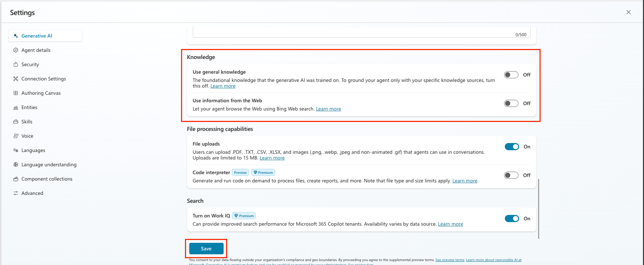Select the Connection Settings wrench icon

coord(16,79)
